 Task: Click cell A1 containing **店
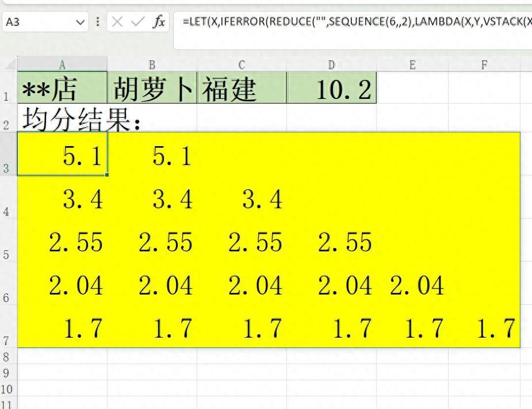pos(63,87)
